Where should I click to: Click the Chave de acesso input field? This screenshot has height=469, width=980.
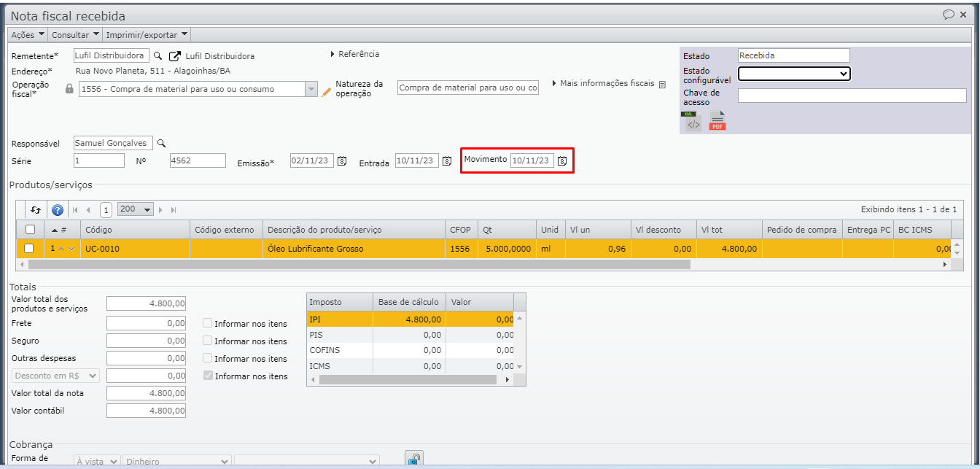[x=852, y=96]
